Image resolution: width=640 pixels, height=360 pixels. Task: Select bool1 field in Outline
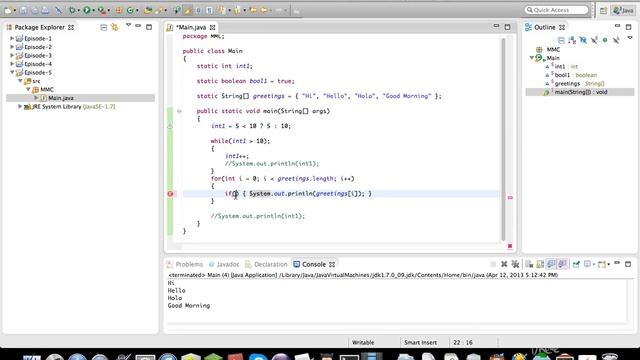571,75
